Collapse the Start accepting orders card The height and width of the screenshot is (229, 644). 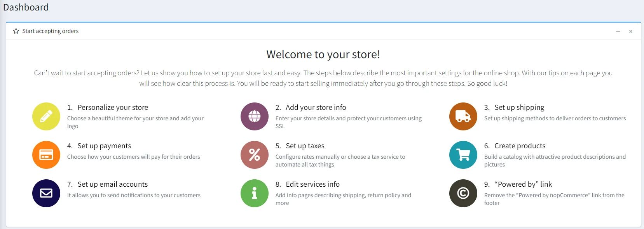(x=618, y=31)
